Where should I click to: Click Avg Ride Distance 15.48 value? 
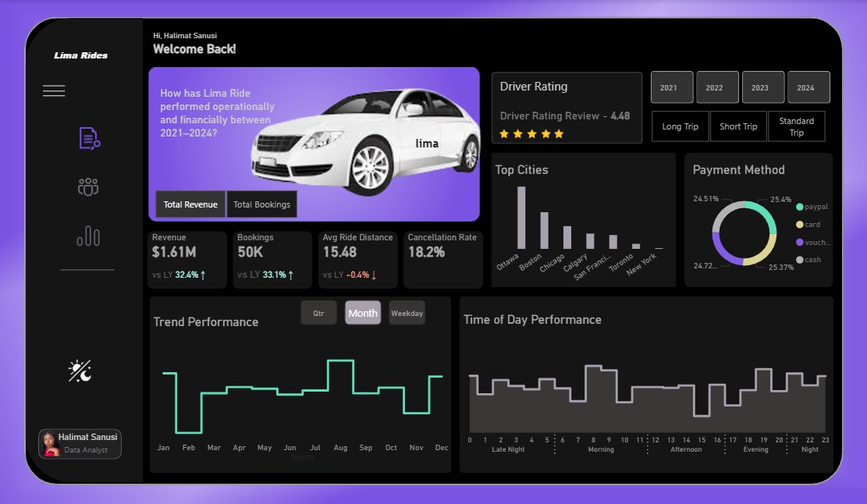[x=339, y=252]
